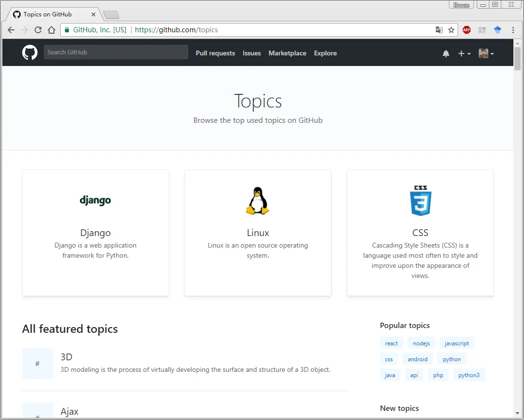Click the GitHub Octocat logo
Screen dimensions: 524x420
pyautogui.click(x=30, y=52)
